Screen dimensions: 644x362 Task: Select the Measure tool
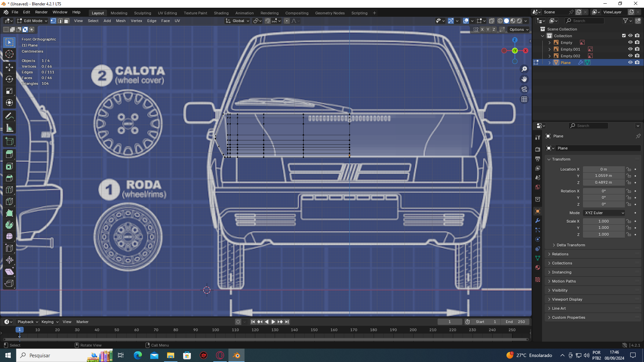9,128
